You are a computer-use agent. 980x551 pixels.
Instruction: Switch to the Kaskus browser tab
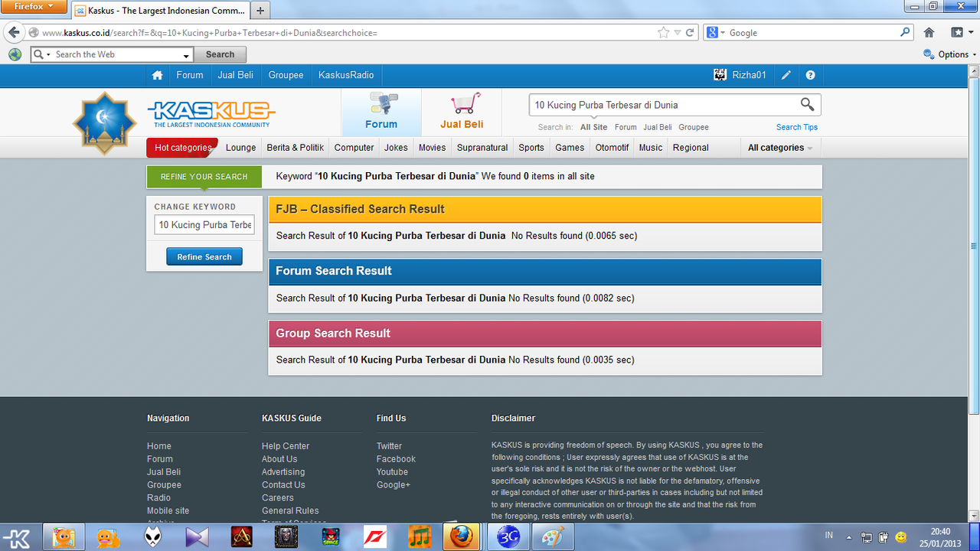click(161, 11)
